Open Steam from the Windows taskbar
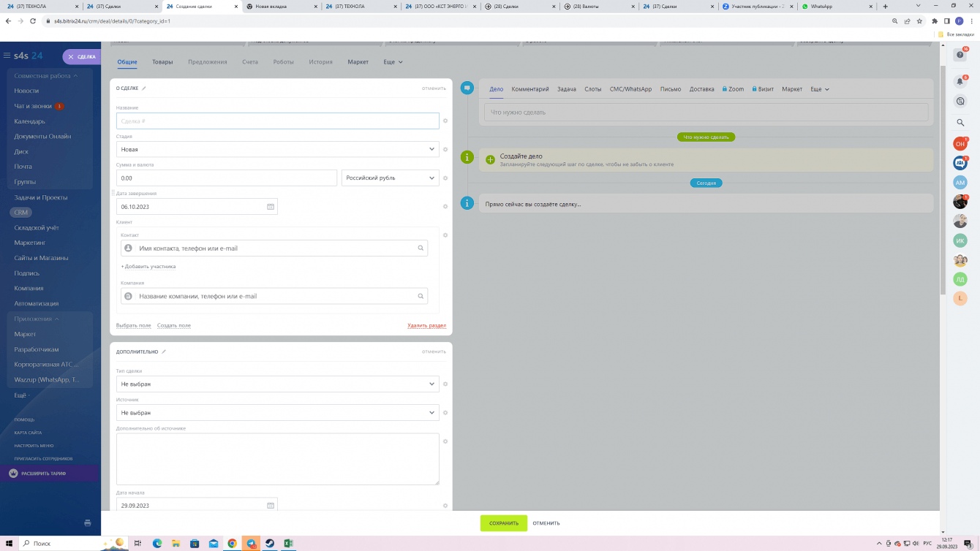 point(270,544)
